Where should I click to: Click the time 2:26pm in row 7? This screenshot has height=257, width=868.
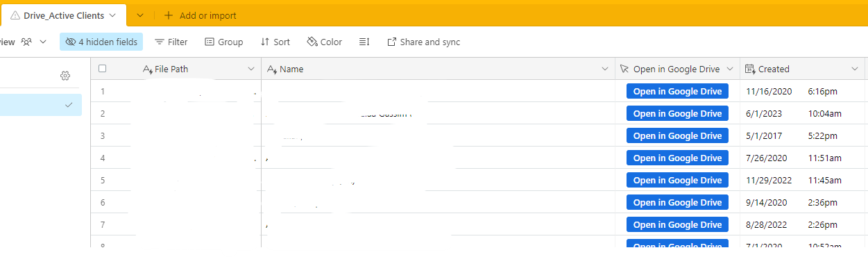(x=823, y=224)
